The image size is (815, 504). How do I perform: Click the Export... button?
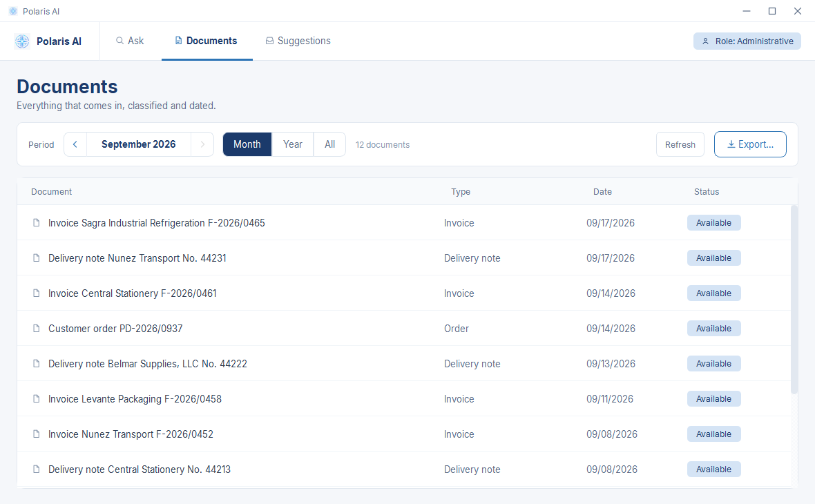(750, 144)
